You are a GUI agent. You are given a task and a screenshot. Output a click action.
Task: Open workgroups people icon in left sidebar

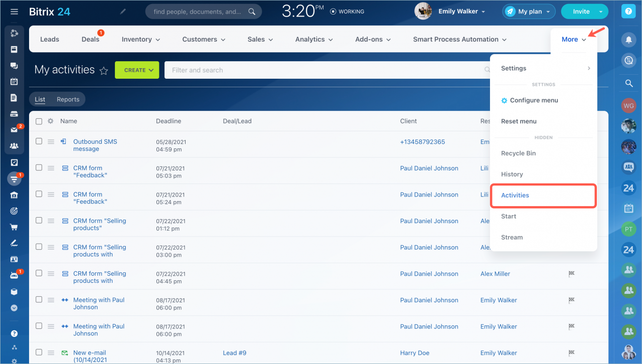tap(14, 146)
